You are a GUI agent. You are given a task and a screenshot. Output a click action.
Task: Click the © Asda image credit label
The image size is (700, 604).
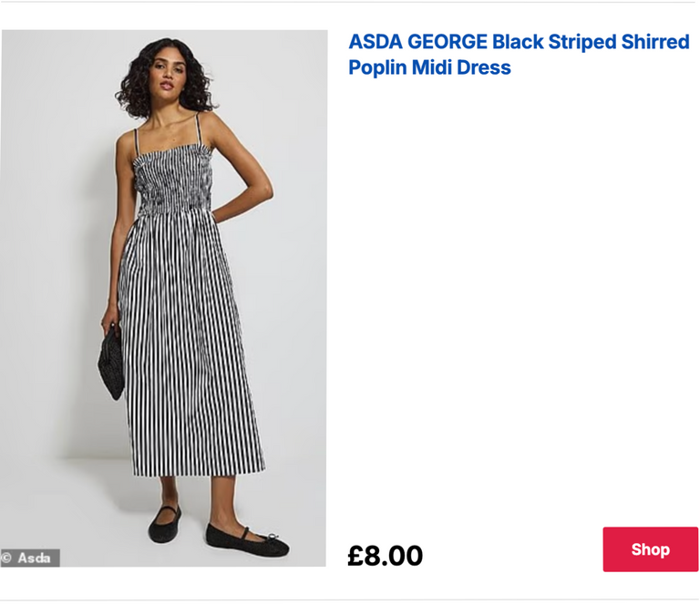[x=30, y=558]
